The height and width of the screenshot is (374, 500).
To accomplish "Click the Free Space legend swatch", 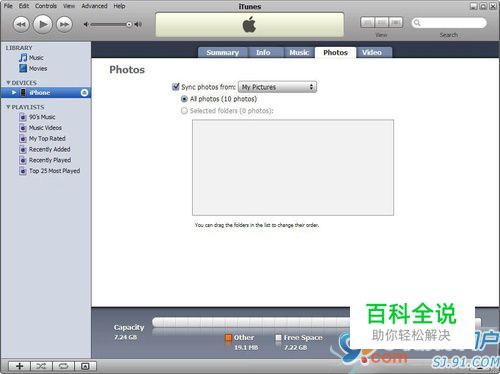I will 278,338.
